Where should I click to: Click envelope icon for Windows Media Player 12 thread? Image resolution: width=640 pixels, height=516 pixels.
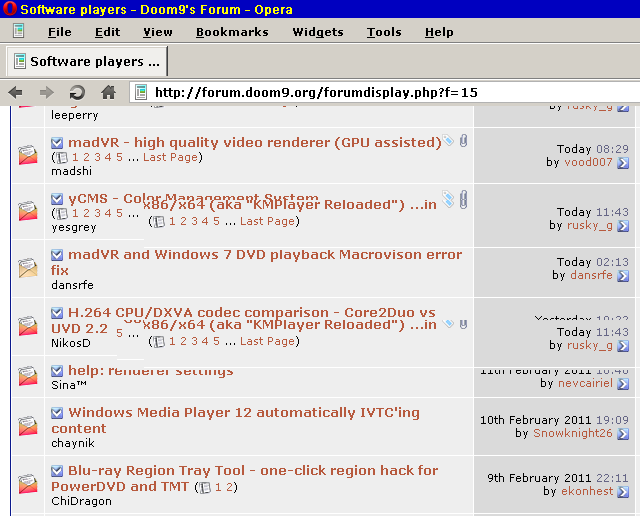point(28,426)
